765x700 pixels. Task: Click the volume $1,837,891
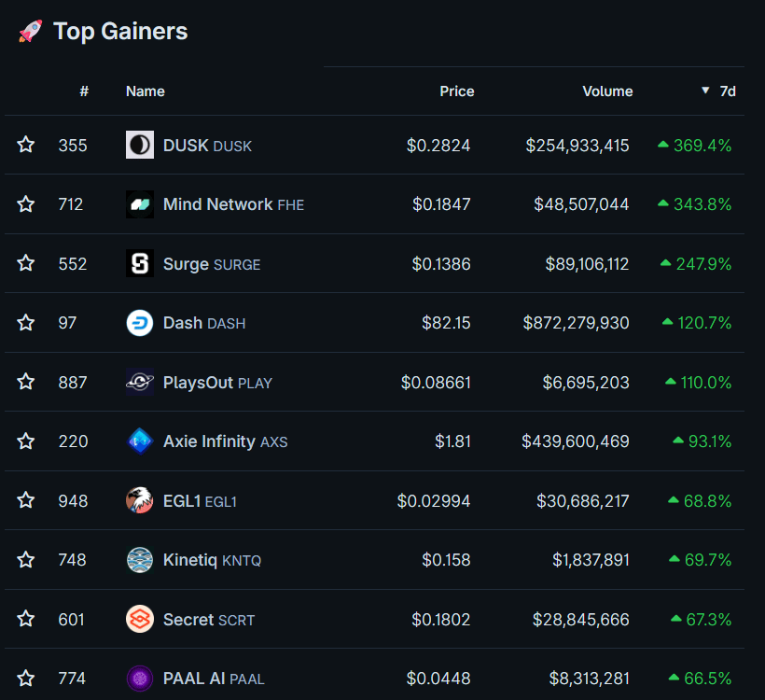(591, 560)
